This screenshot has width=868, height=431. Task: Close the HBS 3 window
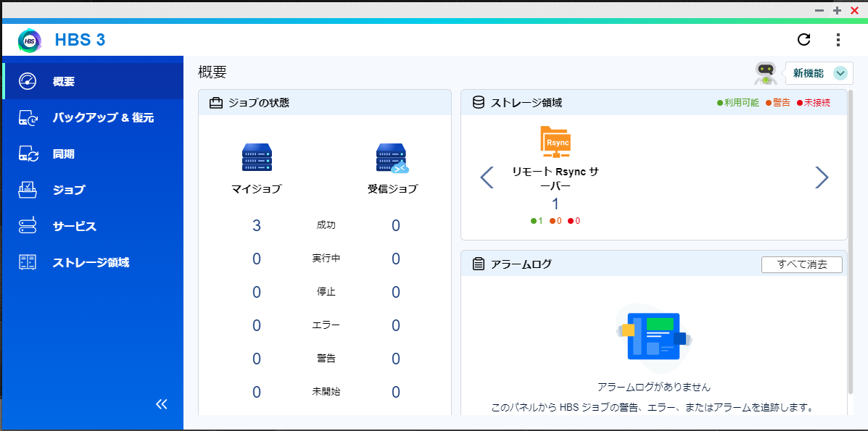(x=854, y=11)
